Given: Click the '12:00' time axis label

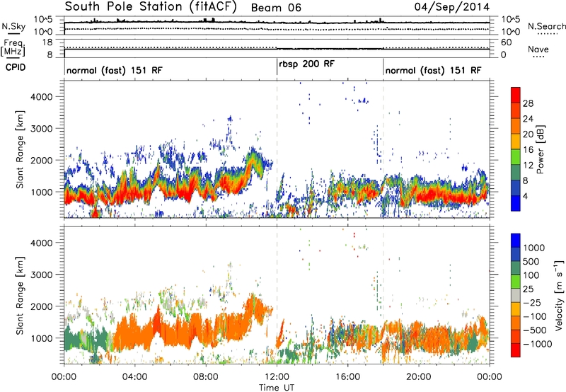Looking at the screenshot, I should click(277, 377).
